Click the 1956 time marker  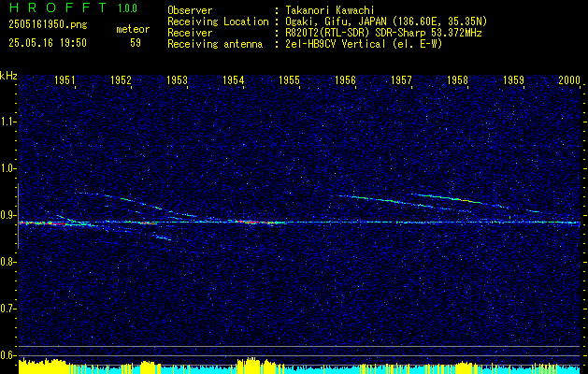[x=345, y=79]
